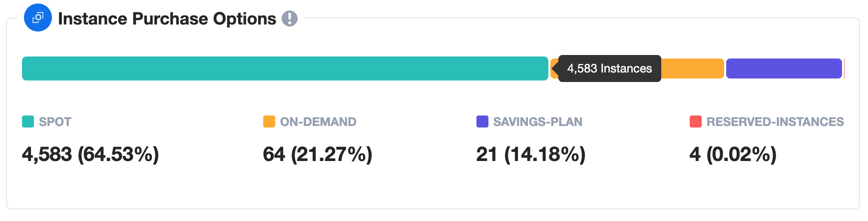
Task: Select the purple Savings-Plan bar segment
Action: [784, 68]
